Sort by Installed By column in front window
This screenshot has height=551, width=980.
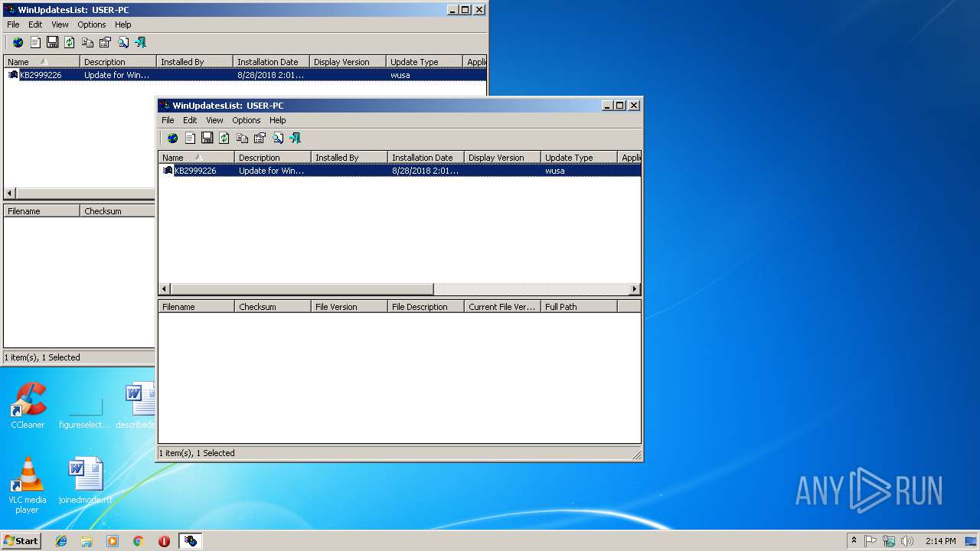click(x=349, y=158)
